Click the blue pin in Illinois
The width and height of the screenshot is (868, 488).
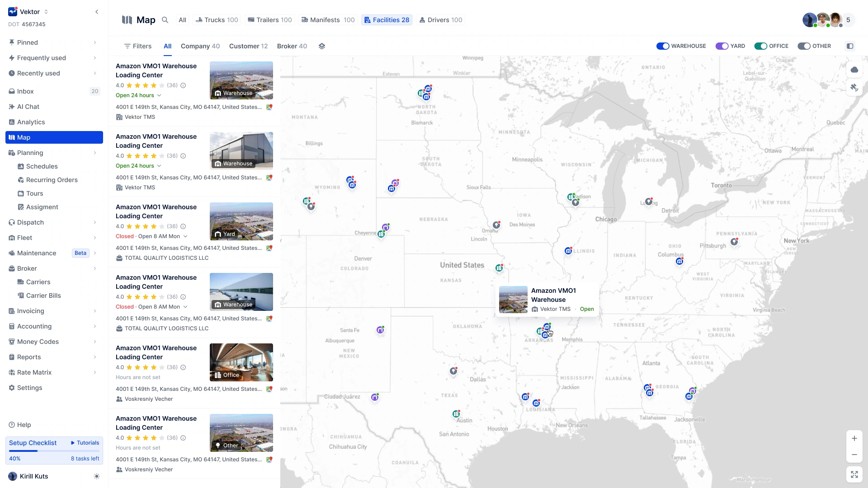click(568, 251)
